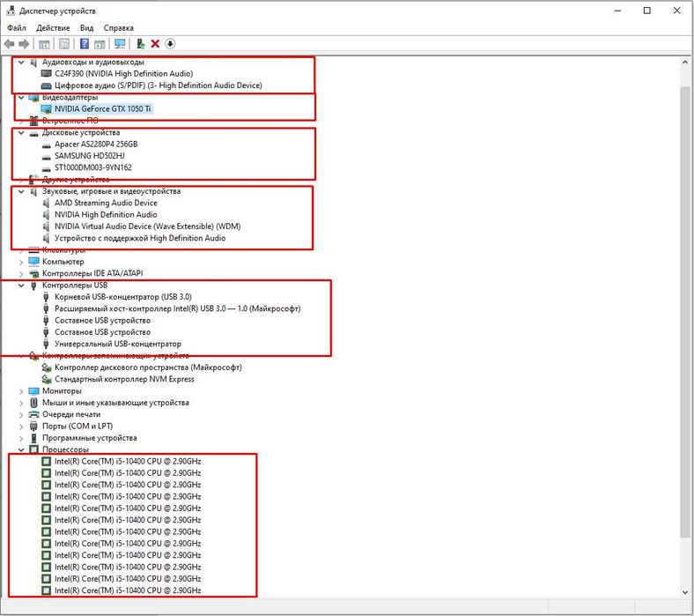The height and width of the screenshot is (616, 694).
Task: Click the drive icon next to Apacer AS2280P4 256GB
Action: point(46,145)
